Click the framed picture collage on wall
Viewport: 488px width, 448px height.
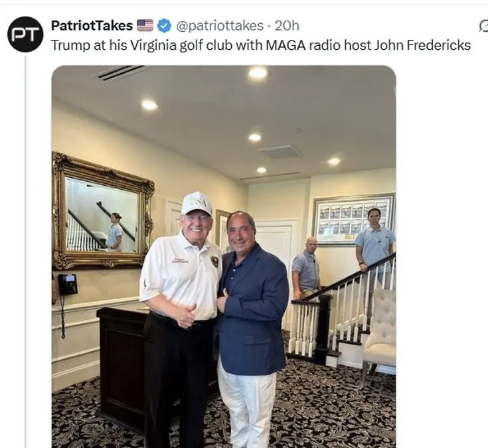coord(353,220)
